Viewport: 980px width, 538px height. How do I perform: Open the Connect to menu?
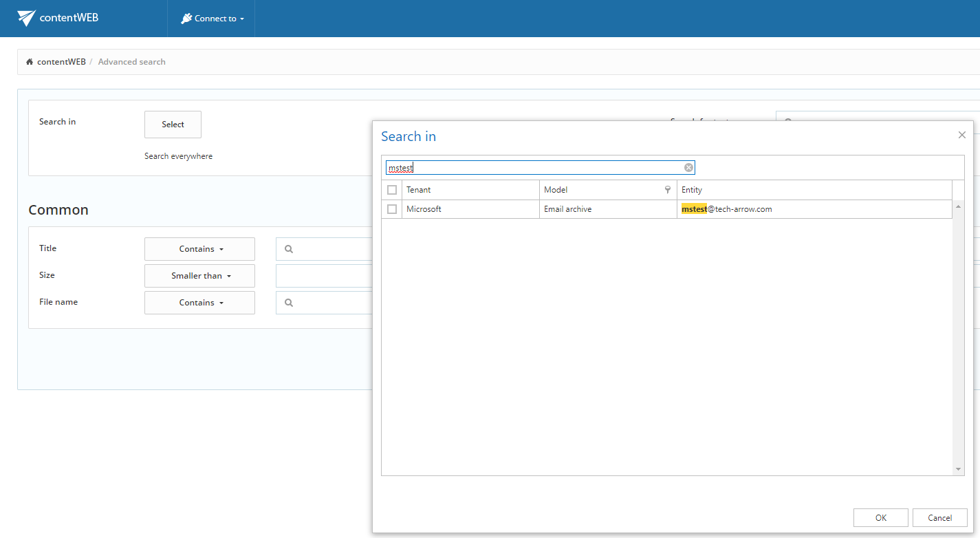(219, 19)
